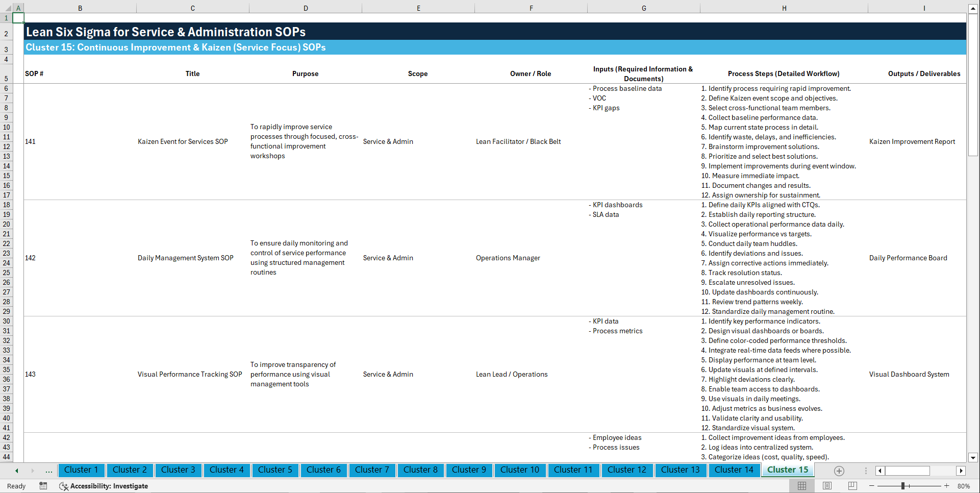Open the Cluster 3 sheet tab
980x493 pixels.
pyautogui.click(x=178, y=470)
